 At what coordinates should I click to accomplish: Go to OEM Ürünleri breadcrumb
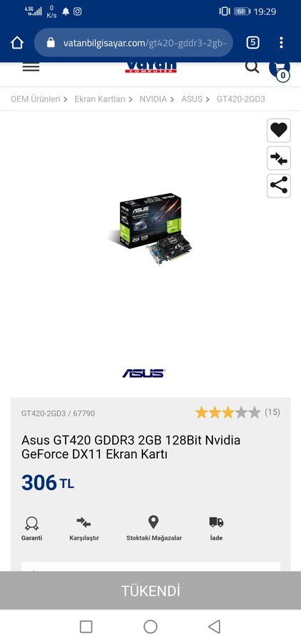35,99
